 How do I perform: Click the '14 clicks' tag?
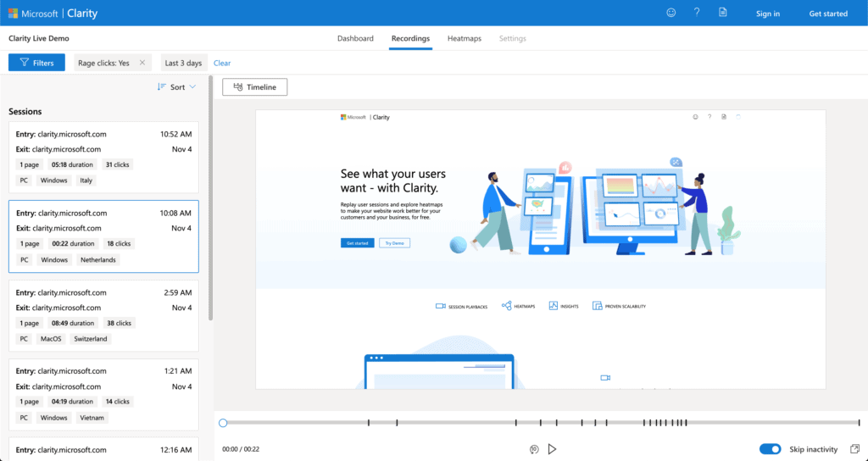click(117, 402)
